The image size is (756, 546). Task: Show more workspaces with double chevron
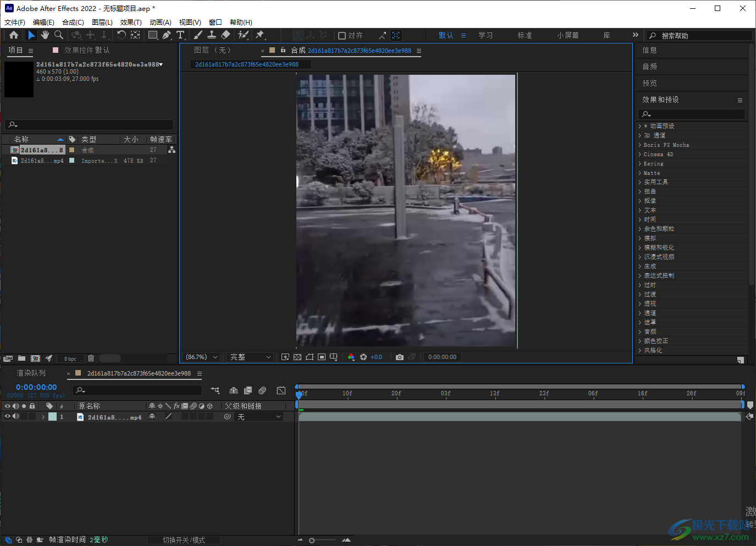[636, 35]
